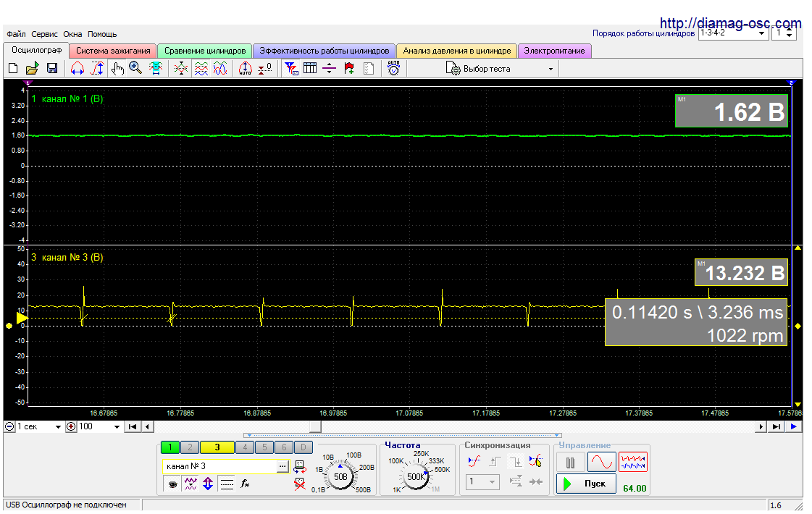
Task: Open the filter settings icon
Action: tap(291, 68)
